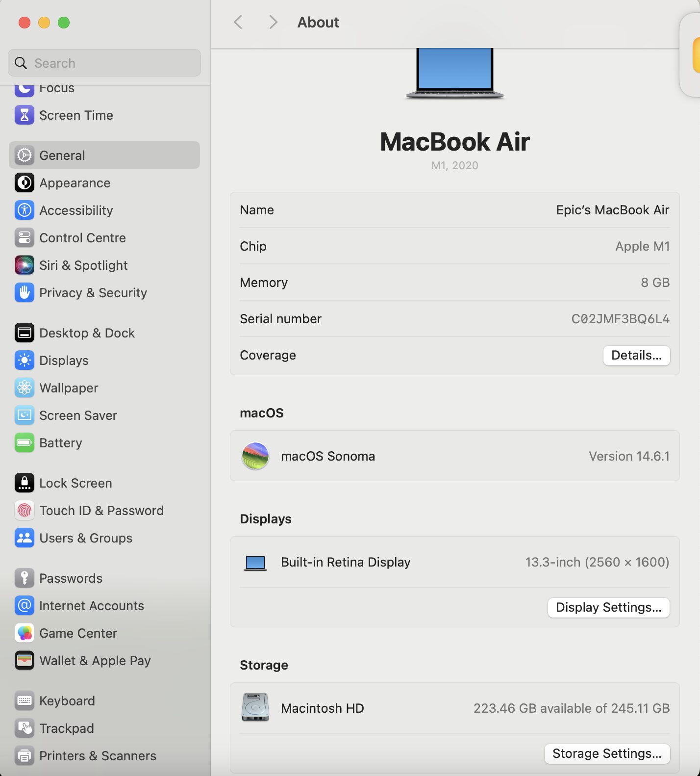The image size is (700, 776).
Task: Select Control Centre label in sidebar
Action: point(82,238)
